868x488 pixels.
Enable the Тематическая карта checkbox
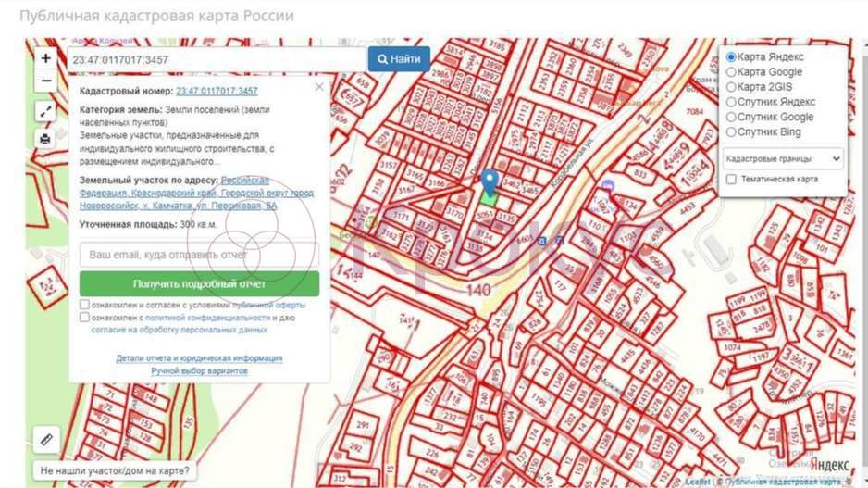(x=731, y=180)
